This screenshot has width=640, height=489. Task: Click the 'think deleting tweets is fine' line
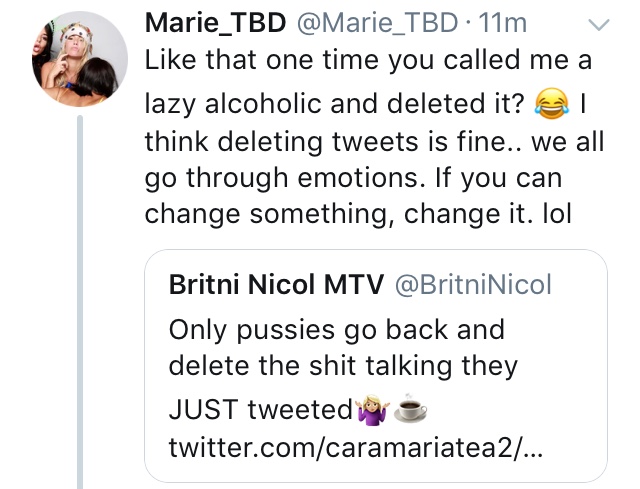(x=374, y=142)
